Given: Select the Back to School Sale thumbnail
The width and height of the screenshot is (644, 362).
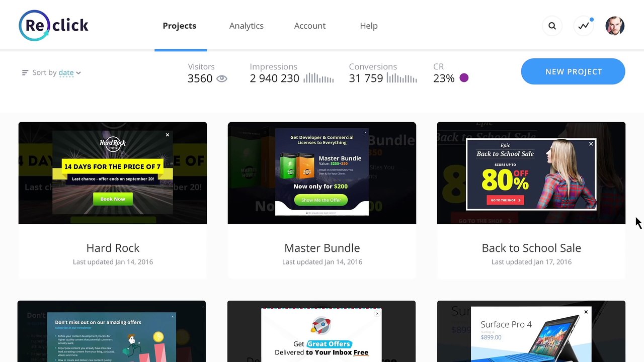Looking at the screenshot, I should pyautogui.click(x=531, y=173).
